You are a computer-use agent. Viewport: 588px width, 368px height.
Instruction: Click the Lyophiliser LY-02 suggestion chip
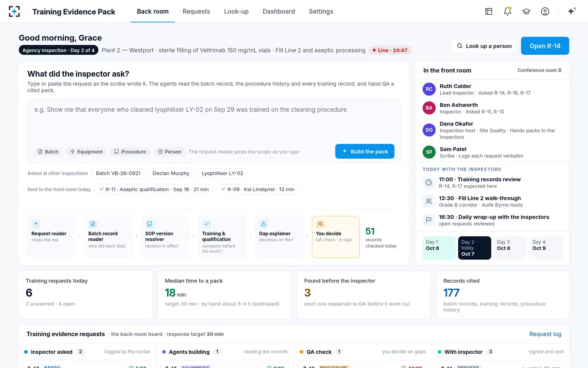tap(222, 173)
